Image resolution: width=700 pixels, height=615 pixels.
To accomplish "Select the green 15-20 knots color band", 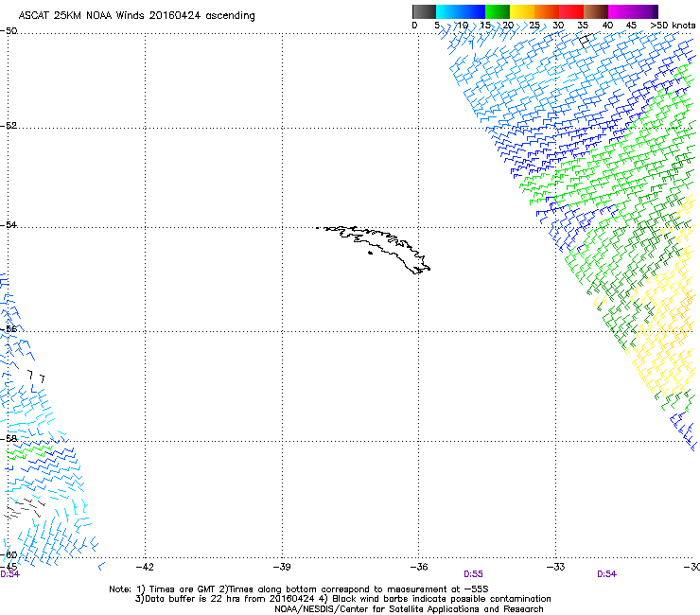I will (498, 11).
